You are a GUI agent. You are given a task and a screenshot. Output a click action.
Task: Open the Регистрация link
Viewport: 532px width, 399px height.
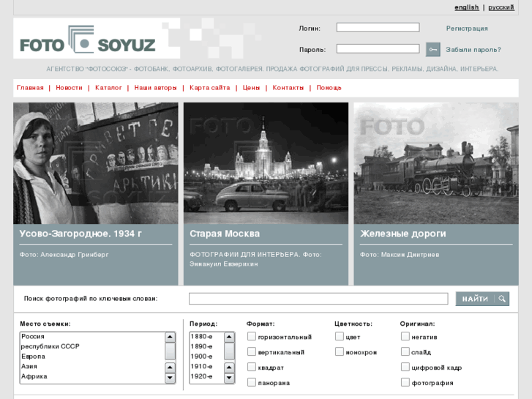(467, 29)
